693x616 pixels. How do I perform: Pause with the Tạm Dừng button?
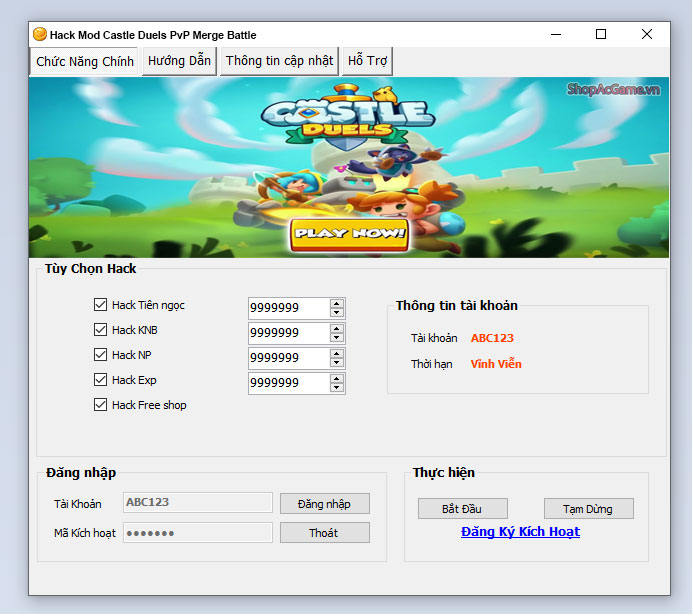click(x=588, y=509)
